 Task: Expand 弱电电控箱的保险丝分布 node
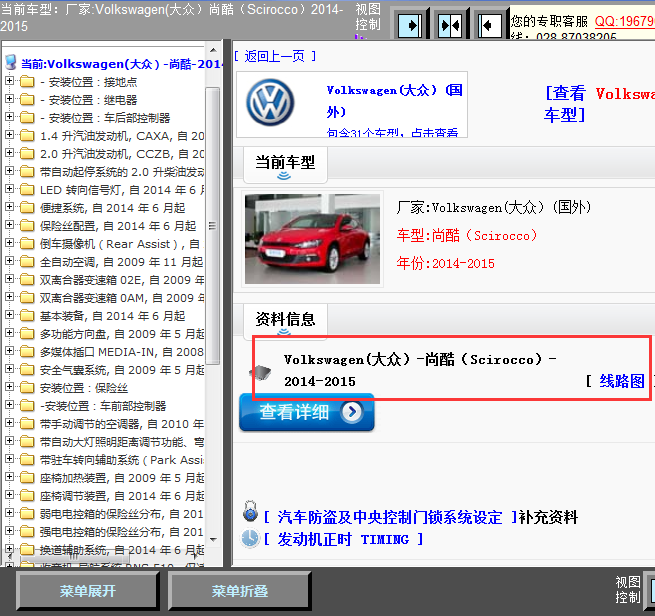[9, 512]
